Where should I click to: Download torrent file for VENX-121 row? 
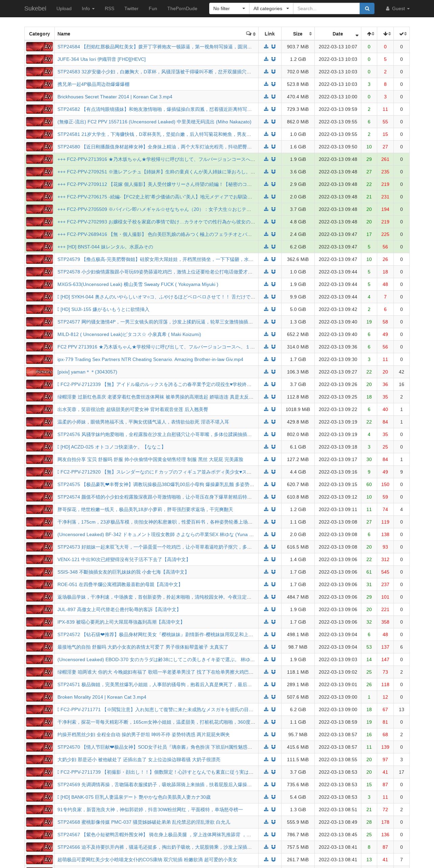pyautogui.click(x=266, y=559)
